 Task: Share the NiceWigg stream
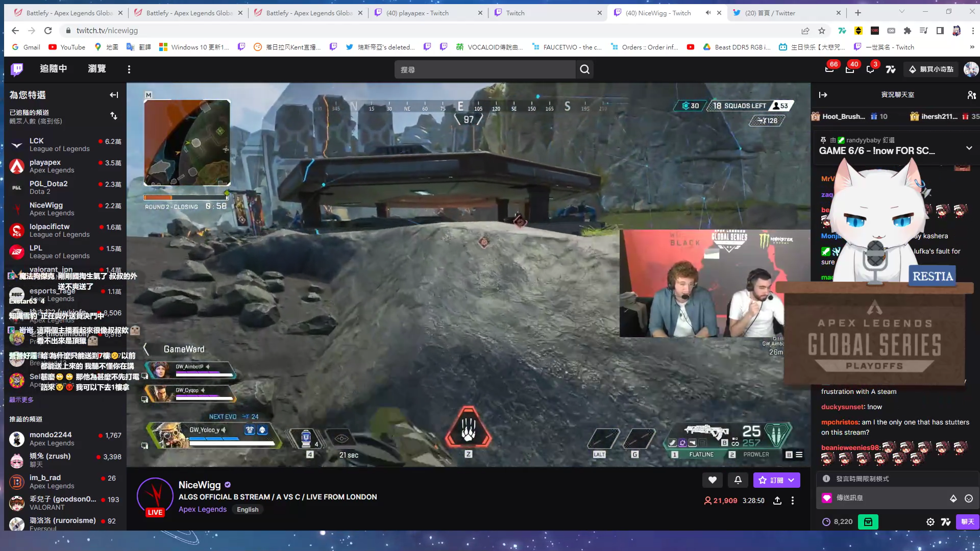777,501
